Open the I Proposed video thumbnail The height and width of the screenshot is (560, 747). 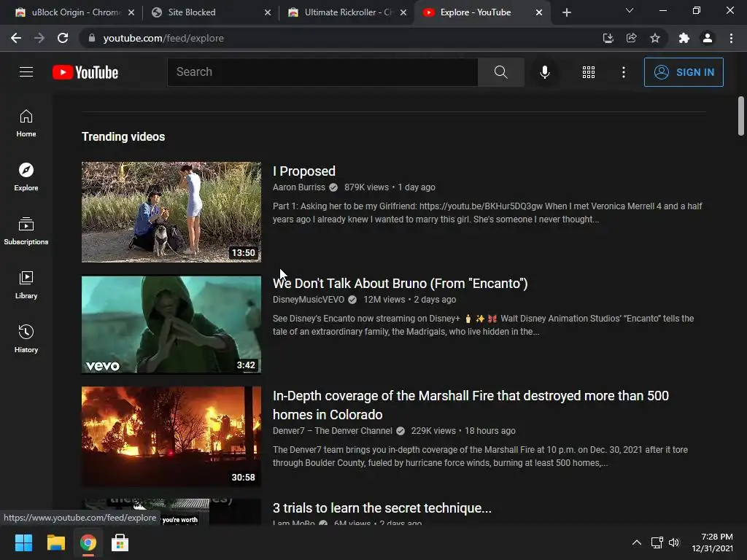(x=171, y=212)
